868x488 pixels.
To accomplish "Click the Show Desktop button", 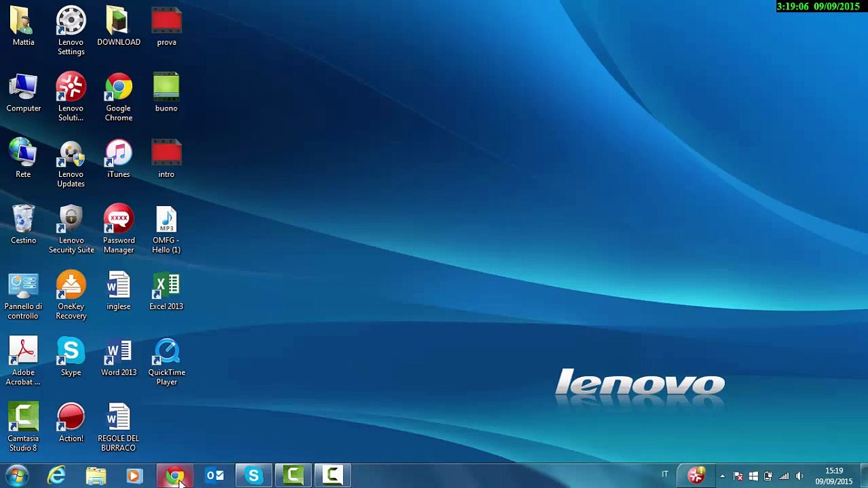I will tap(863, 476).
